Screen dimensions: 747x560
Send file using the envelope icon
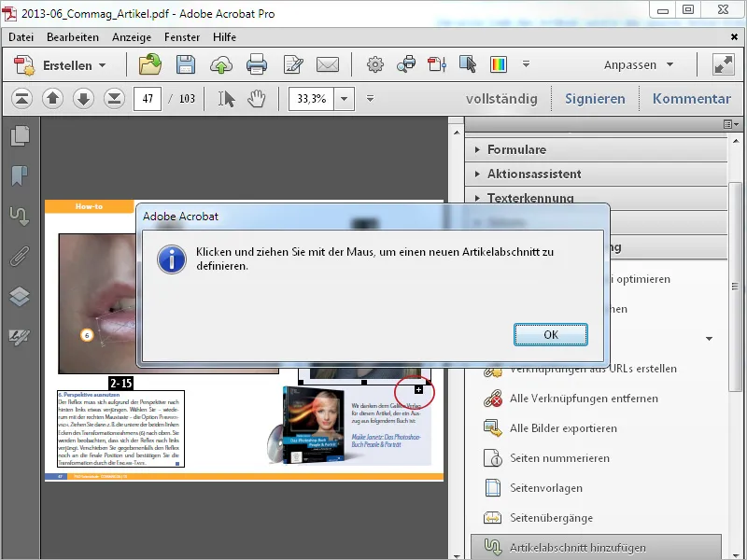pyautogui.click(x=327, y=65)
